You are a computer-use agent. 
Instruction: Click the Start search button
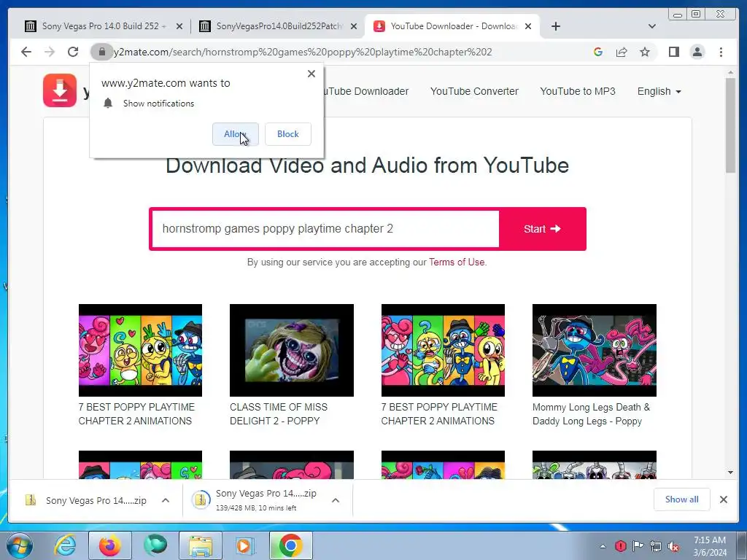pos(542,228)
